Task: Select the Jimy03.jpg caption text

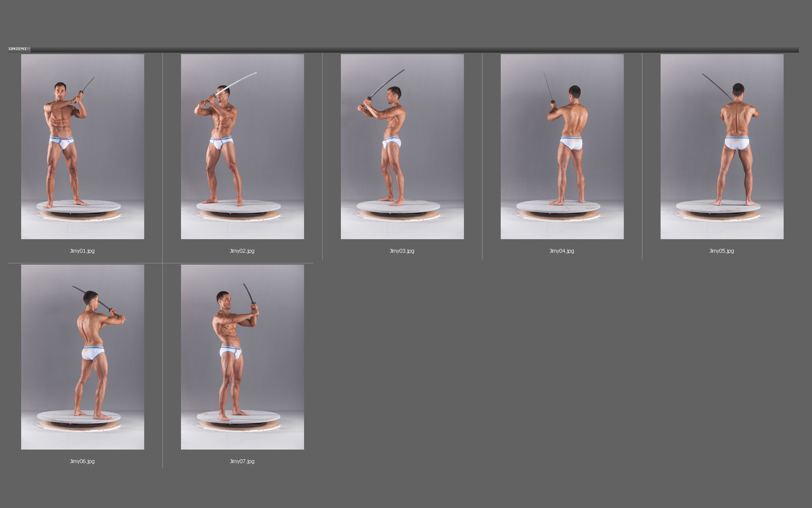Action: [x=402, y=250]
